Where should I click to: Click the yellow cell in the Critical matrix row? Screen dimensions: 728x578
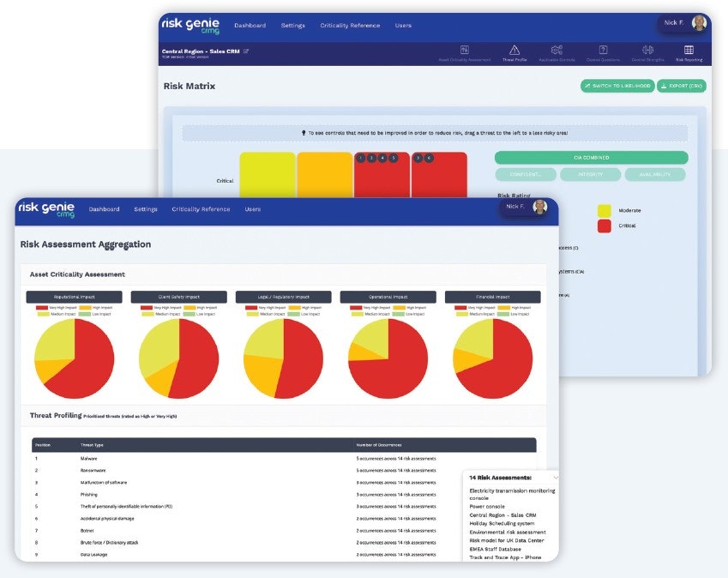tap(268, 175)
